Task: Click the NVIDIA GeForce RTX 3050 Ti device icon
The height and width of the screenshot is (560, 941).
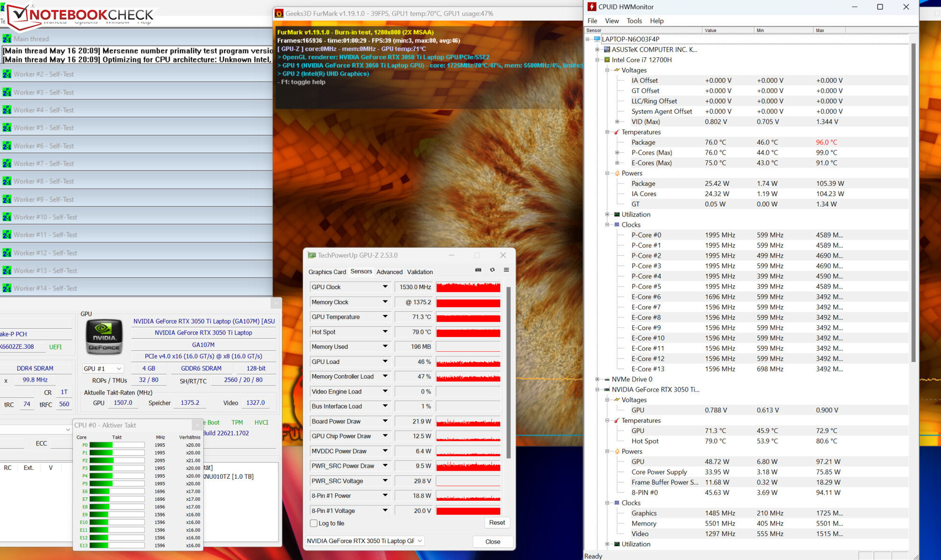Action: 607,390
